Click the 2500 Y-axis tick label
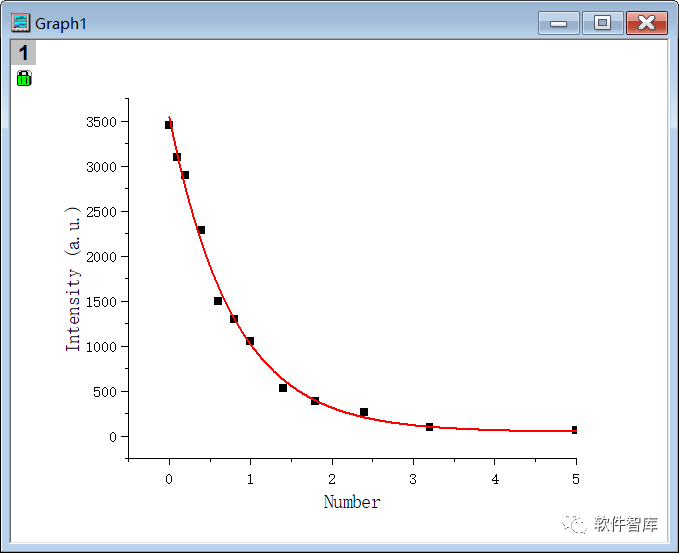Image resolution: width=679 pixels, height=553 pixels. (x=101, y=212)
